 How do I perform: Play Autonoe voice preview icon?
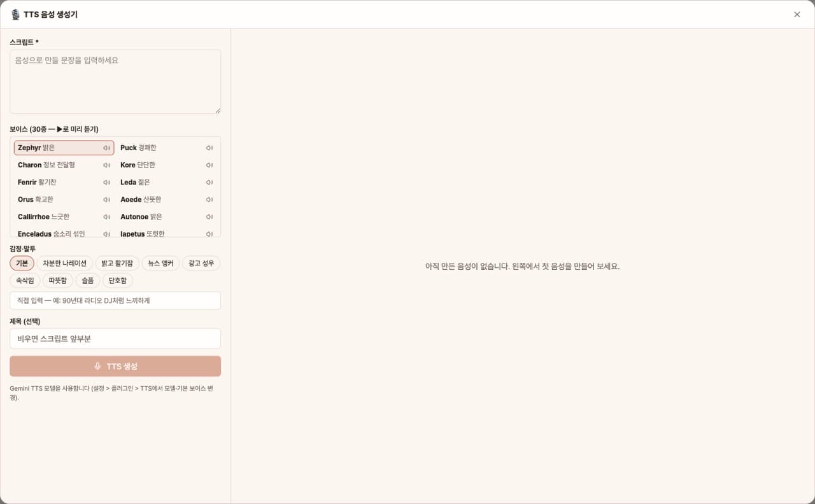point(209,217)
